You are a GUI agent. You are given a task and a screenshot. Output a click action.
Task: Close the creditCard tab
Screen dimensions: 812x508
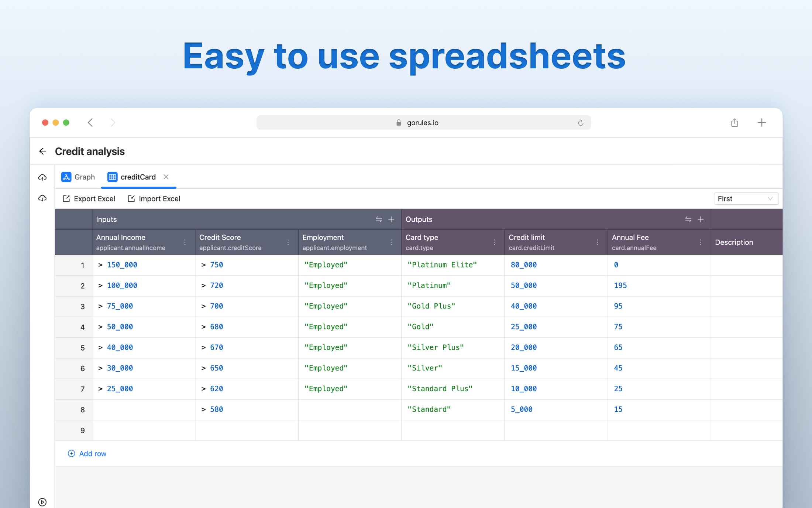pyautogui.click(x=166, y=177)
